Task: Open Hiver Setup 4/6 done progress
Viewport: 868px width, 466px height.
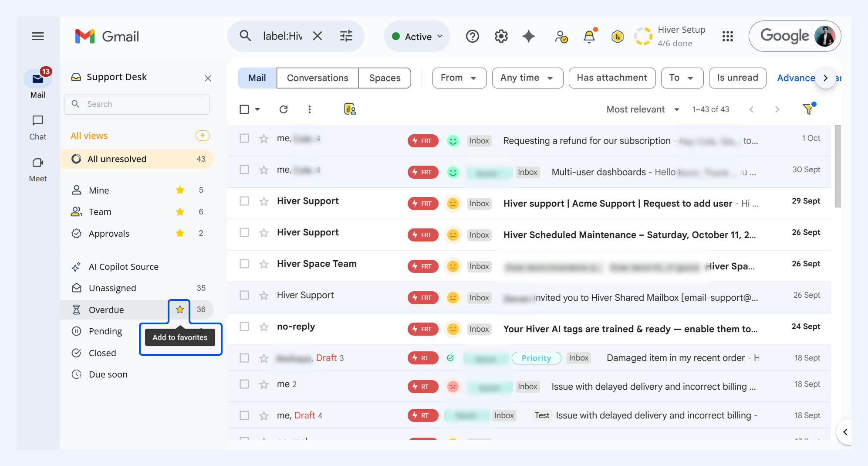Action: point(670,36)
